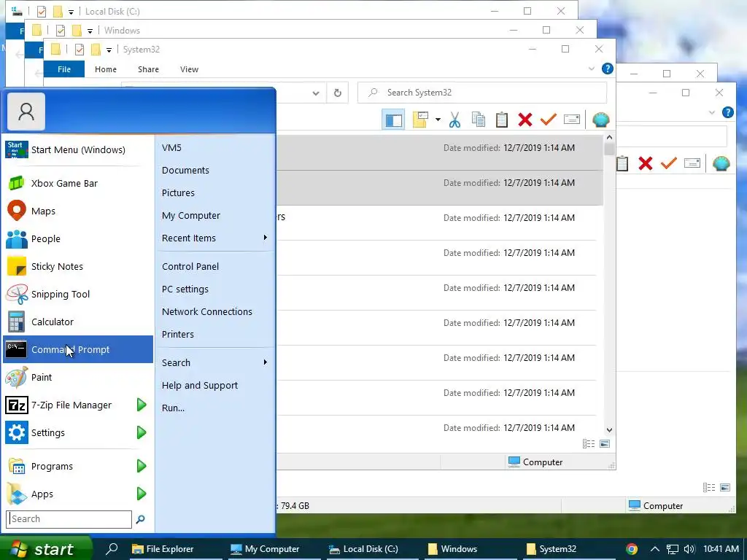This screenshot has height=560, width=747.
Task: Launch Maps app icon
Action: point(17,211)
